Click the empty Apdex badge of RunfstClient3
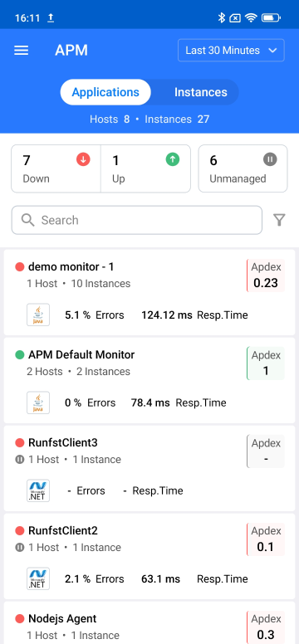Image resolution: width=299 pixels, height=644 pixels. coord(266,451)
